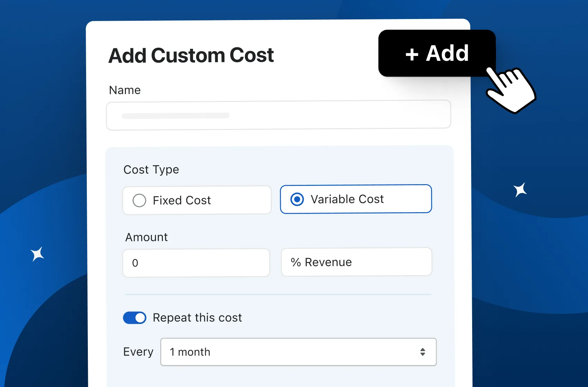Click the + Add button
588x387 pixels.
coord(437,54)
